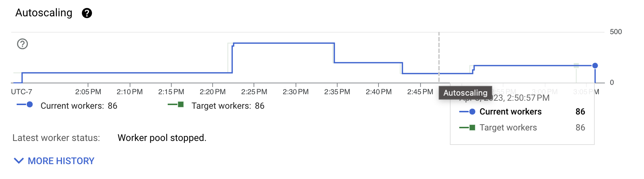Image resolution: width=644 pixels, height=179 pixels.
Task: Click the 2:25 PM time axis label
Action: click(254, 92)
